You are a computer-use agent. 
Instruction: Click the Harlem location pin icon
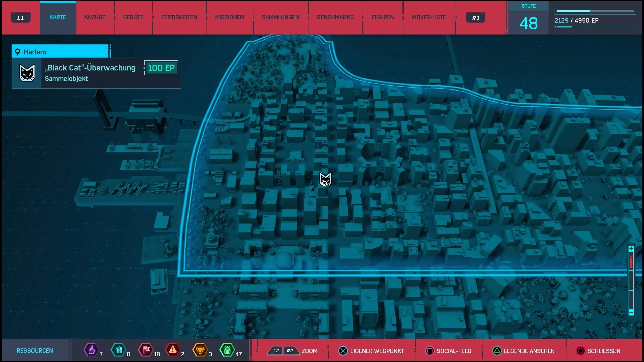coord(18,52)
